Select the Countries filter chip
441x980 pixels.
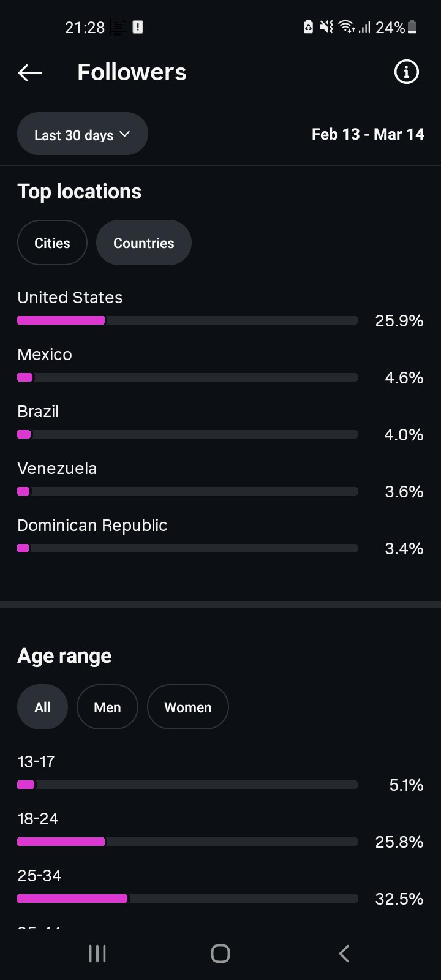tap(144, 243)
